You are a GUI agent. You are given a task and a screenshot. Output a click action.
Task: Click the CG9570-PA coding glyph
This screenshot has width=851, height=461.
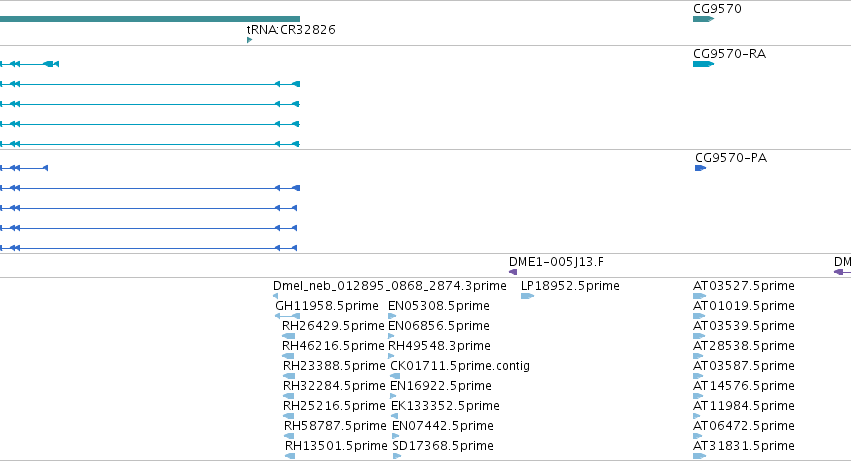click(x=701, y=168)
